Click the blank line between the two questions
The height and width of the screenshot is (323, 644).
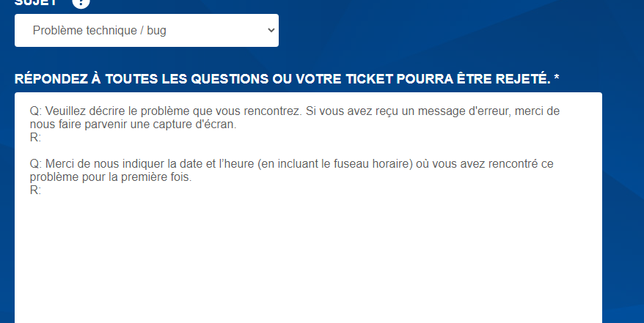pyautogui.click(x=220, y=150)
